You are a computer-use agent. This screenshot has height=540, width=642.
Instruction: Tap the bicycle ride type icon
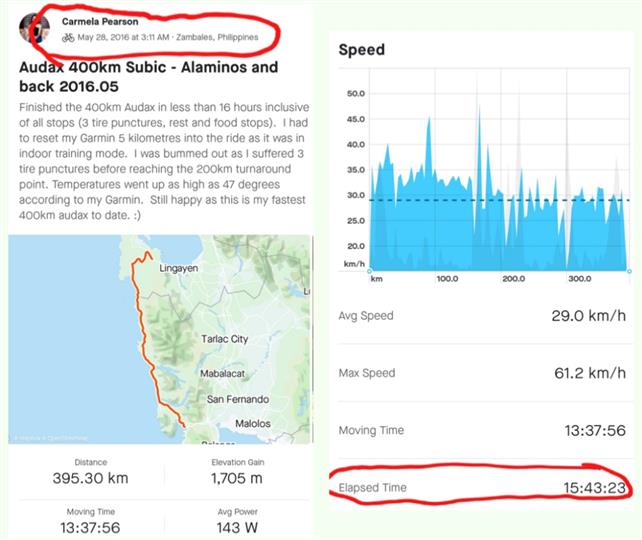tap(68, 37)
